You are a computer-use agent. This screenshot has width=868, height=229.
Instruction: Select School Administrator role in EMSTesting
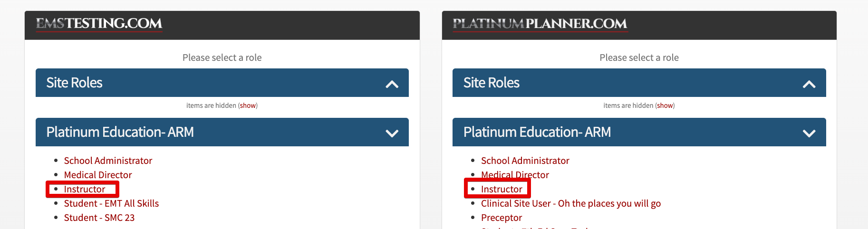[x=108, y=161]
